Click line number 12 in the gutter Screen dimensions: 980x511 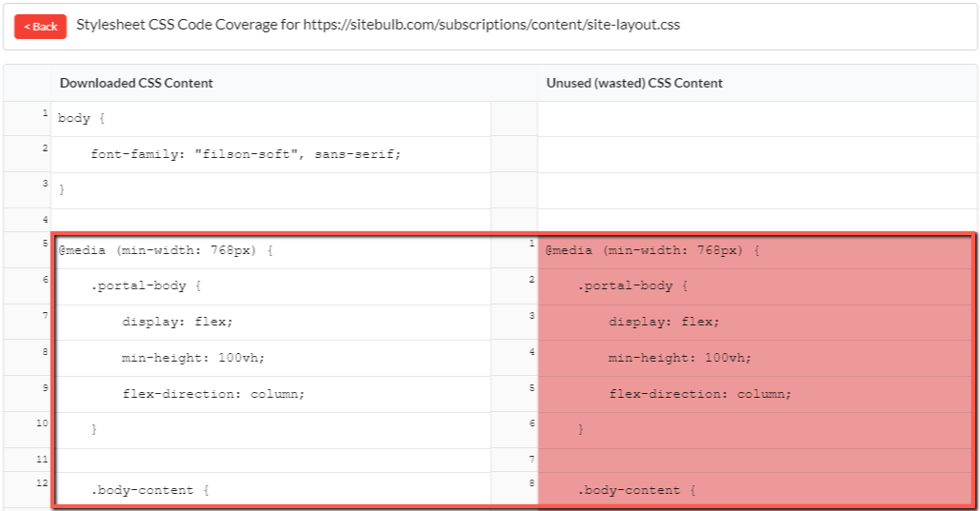(x=43, y=482)
